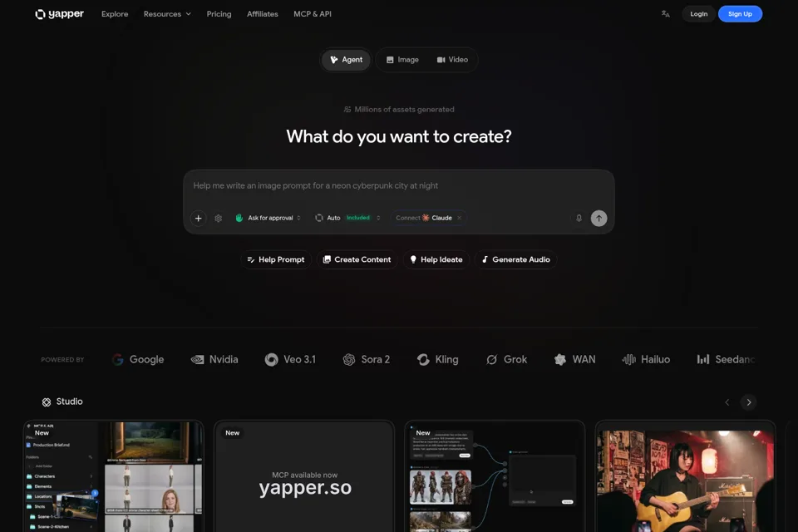The height and width of the screenshot is (532, 798).
Task: Focus the prompt text input field
Action: point(398,186)
